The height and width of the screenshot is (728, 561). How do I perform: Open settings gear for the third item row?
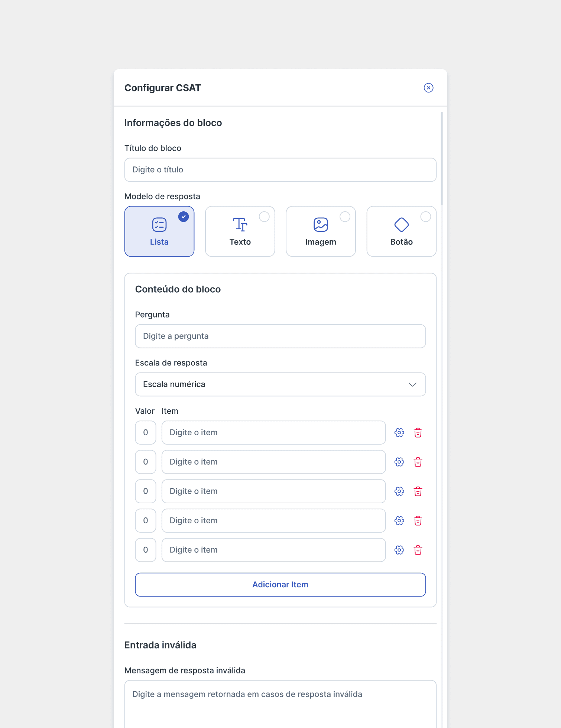pyautogui.click(x=399, y=491)
